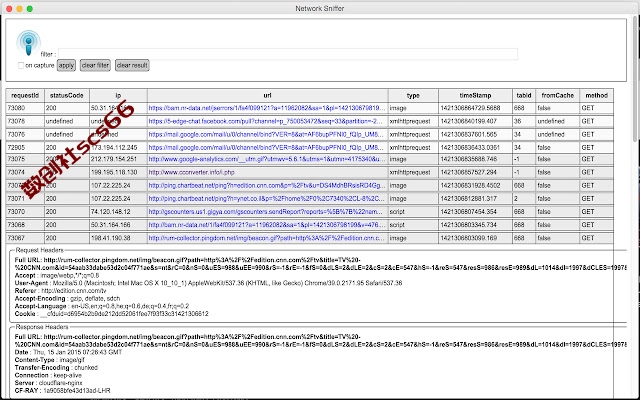Click the tabId column header

(524, 96)
